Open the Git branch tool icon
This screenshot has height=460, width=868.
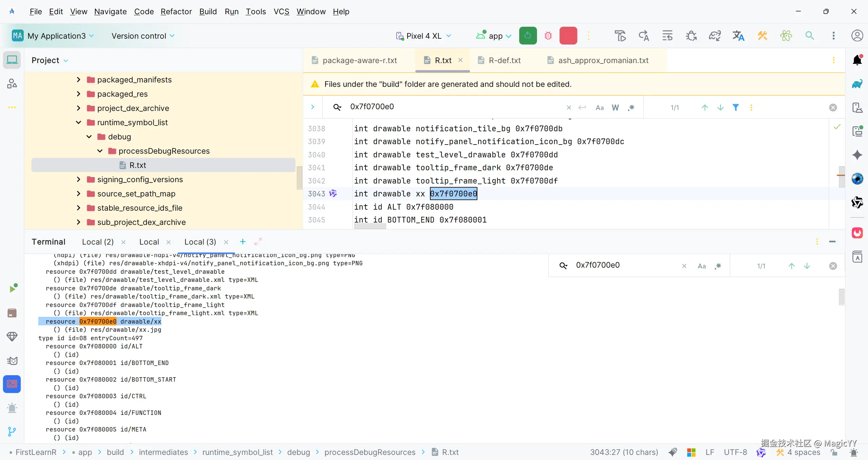[12, 432]
